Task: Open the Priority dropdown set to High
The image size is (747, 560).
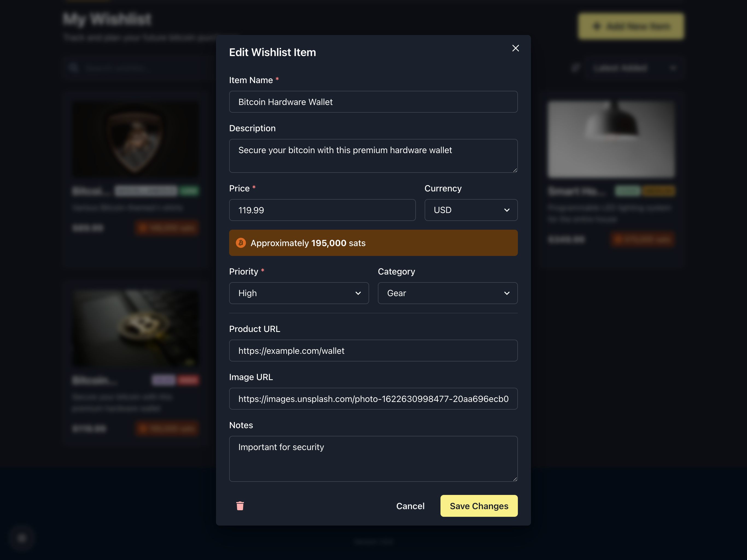Action: [299, 293]
